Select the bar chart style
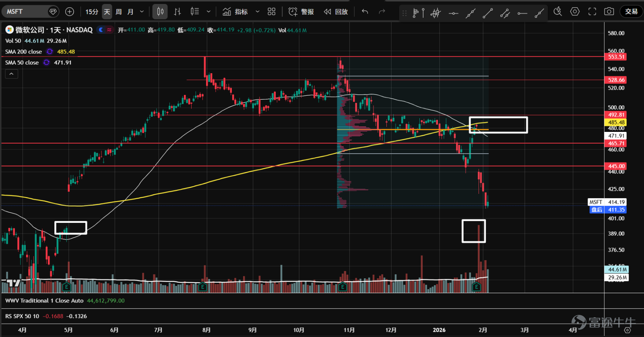The image size is (644, 337). 178,12
